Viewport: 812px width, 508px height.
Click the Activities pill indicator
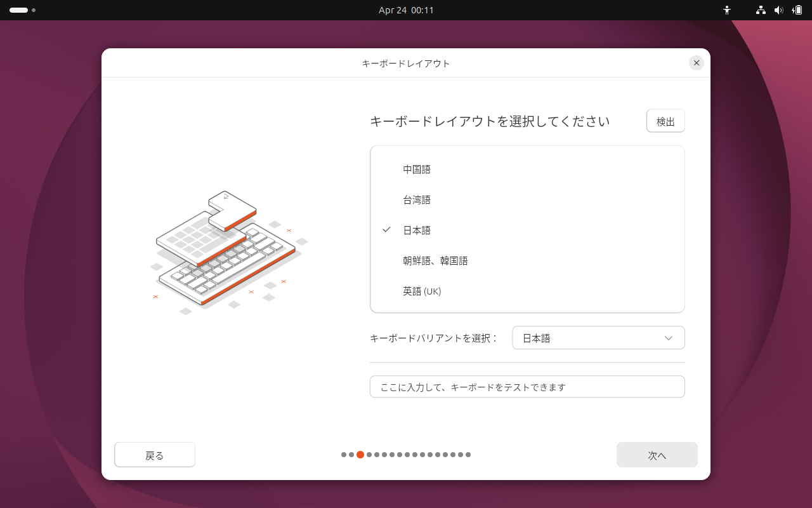[x=19, y=10]
